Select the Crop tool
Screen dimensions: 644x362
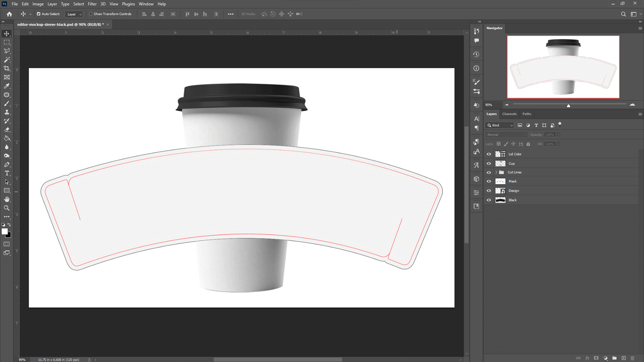6,68
